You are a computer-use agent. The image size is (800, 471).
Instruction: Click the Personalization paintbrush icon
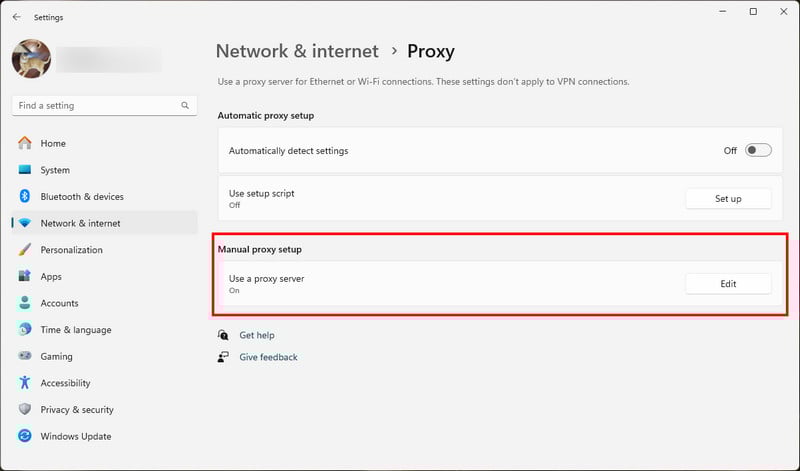24,250
